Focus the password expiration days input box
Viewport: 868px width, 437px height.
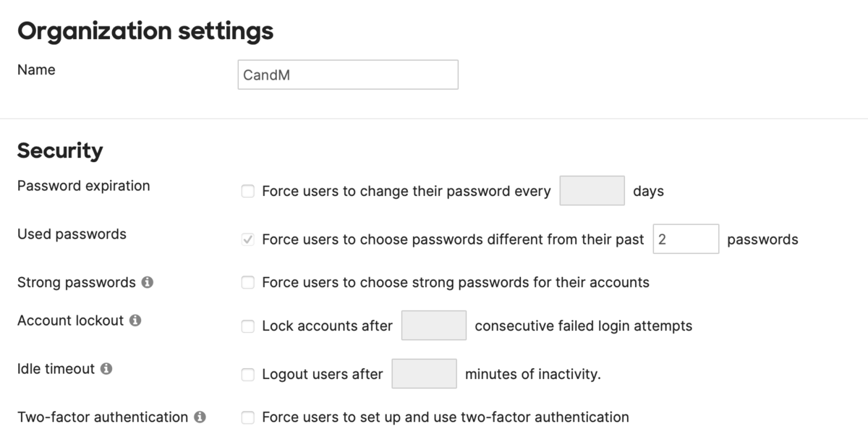pos(592,190)
